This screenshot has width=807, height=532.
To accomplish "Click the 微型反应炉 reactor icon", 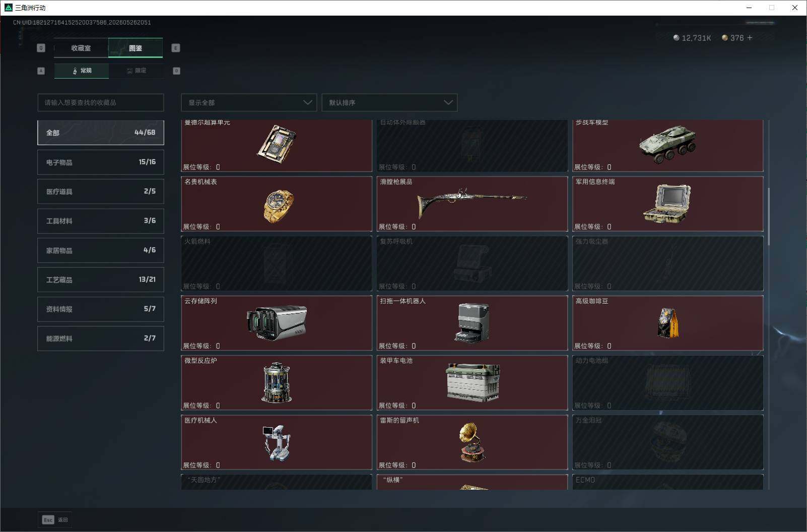I will [x=277, y=382].
